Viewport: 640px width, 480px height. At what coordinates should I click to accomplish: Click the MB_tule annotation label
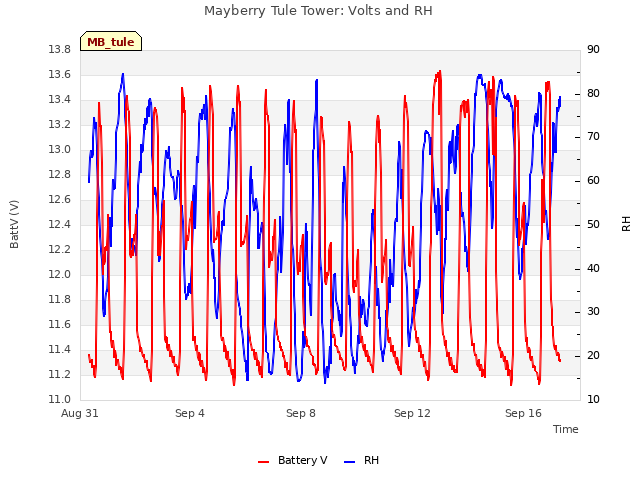point(111,41)
